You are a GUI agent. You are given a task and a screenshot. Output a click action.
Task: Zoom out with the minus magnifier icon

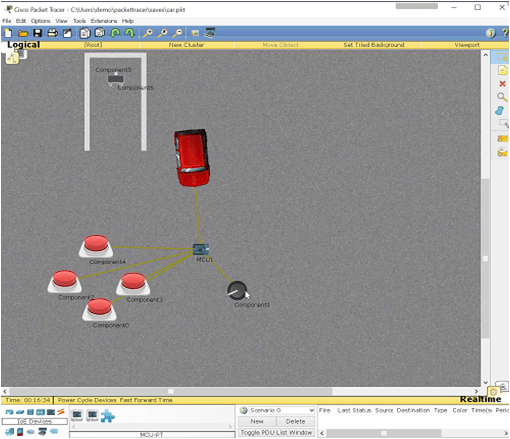coord(178,33)
